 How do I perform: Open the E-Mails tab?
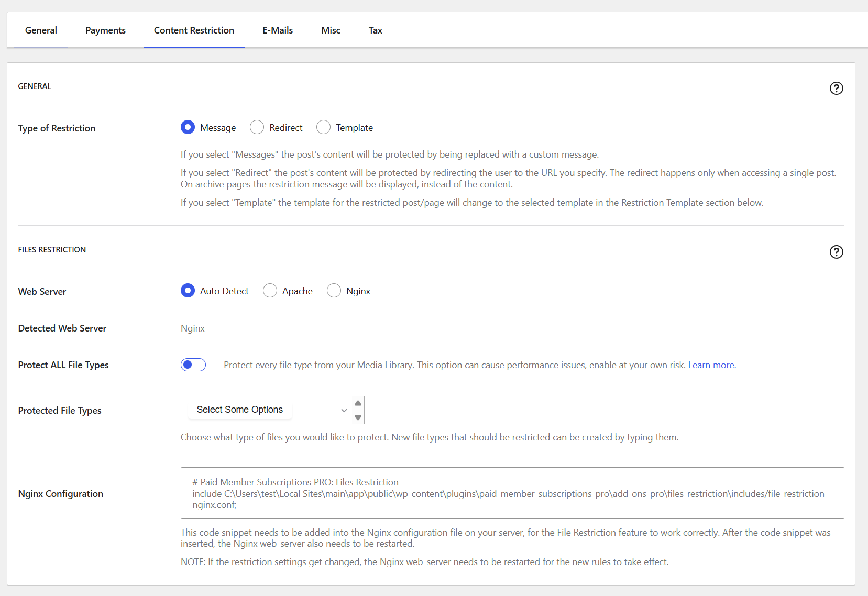pos(278,30)
